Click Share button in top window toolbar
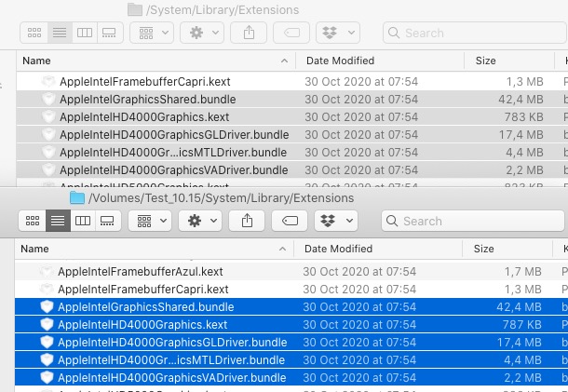The height and width of the screenshot is (392, 568). pos(249,33)
